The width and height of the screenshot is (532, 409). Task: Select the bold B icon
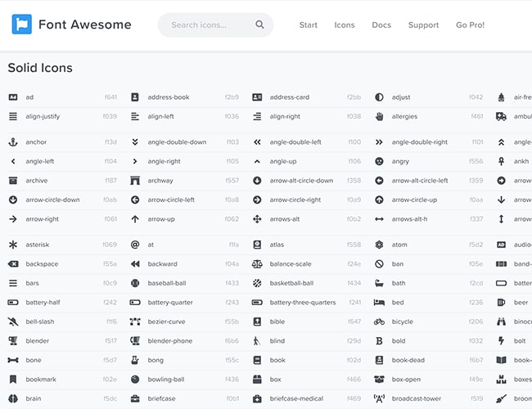(x=379, y=341)
